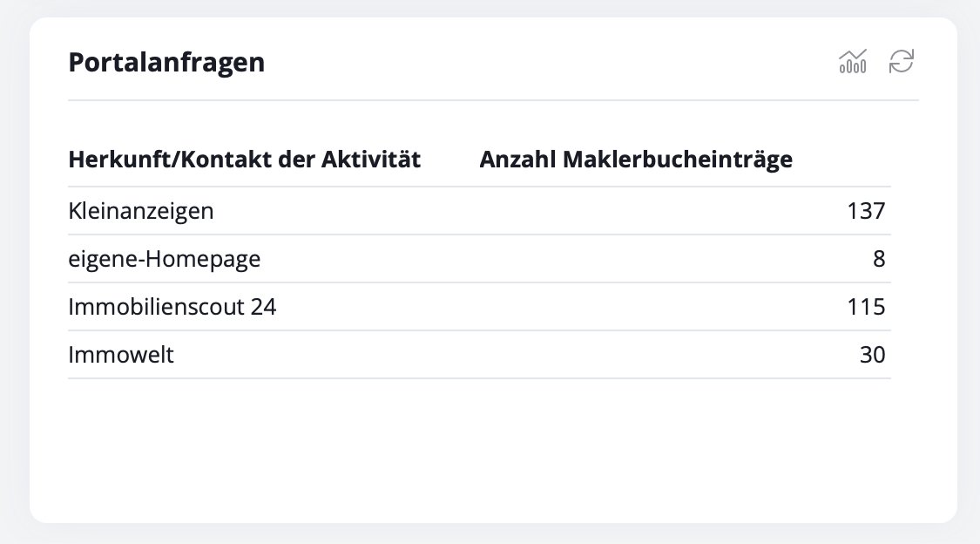Screen dimensions: 980x544
Task: Select the Kleinanzeigen row
Action: pos(140,210)
